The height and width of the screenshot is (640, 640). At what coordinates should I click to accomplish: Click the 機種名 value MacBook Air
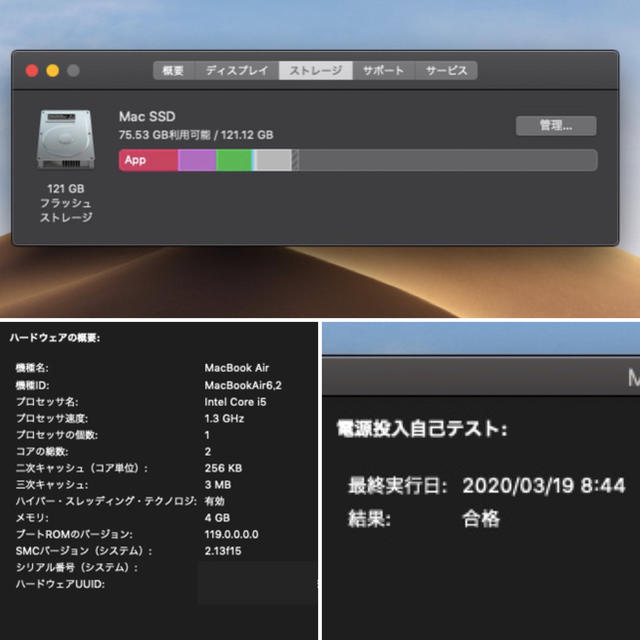click(237, 368)
